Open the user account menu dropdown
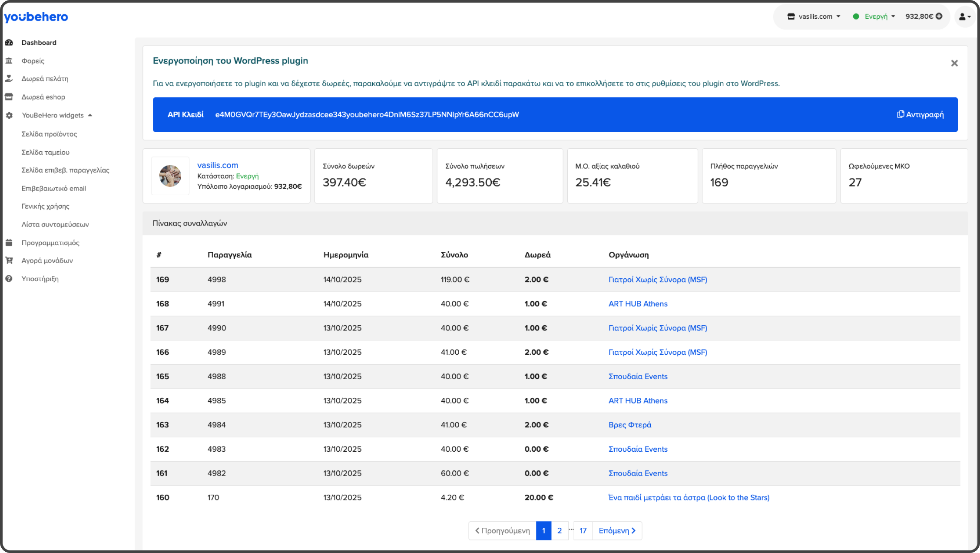Image resolution: width=980 pixels, height=553 pixels. [964, 17]
